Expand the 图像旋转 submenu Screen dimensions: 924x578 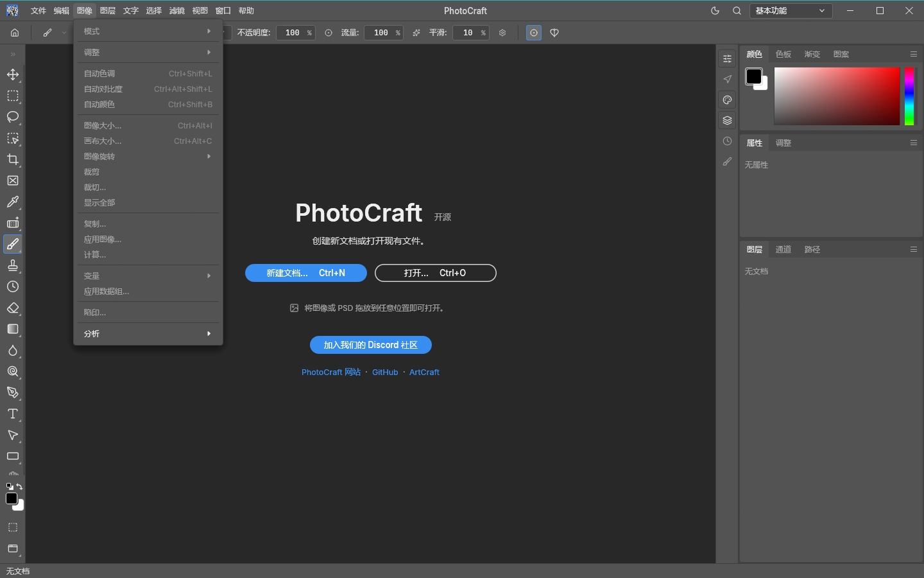(148, 157)
